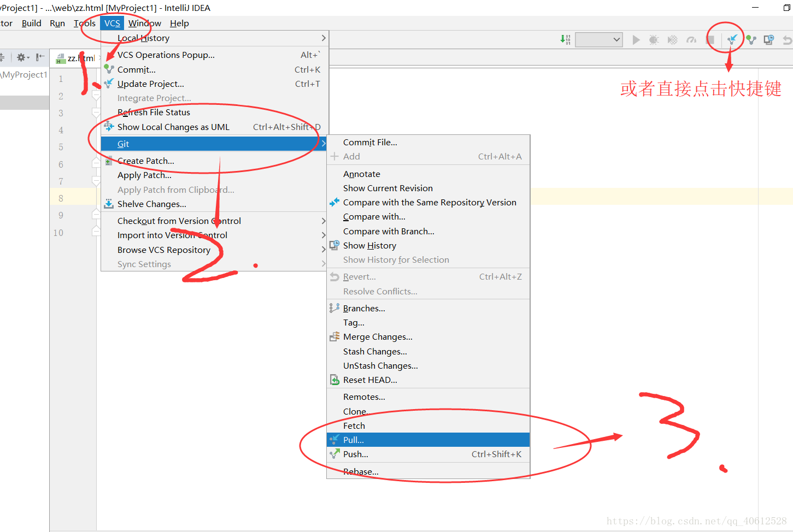Click the hide panel icon beside the gear

[x=40, y=57]
